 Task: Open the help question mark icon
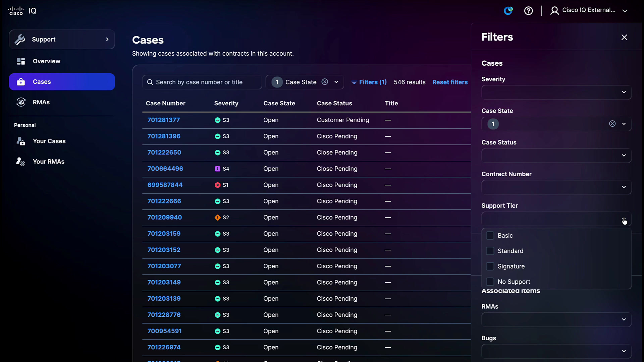point(528,11)
